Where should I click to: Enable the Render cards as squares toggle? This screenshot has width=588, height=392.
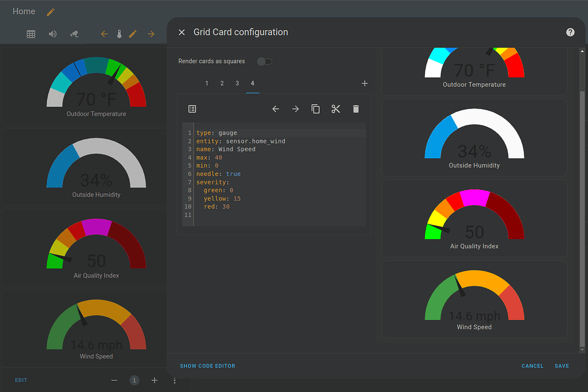(264, 60)
